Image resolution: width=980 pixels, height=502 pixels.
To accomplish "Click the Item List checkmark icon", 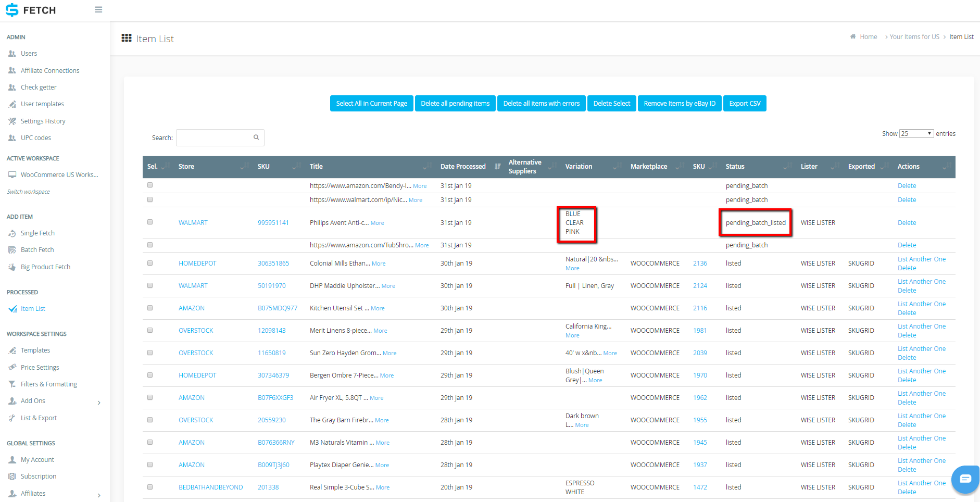I will 12,309.
